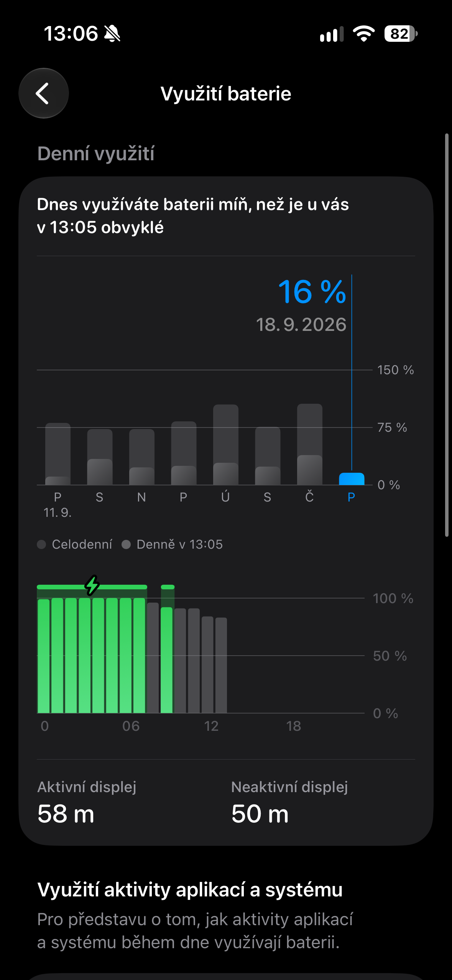The width and height of the screenshot is (452, 980).
Task: Tap the Denně v 13:05 legend dot
Action: [126, 544]
